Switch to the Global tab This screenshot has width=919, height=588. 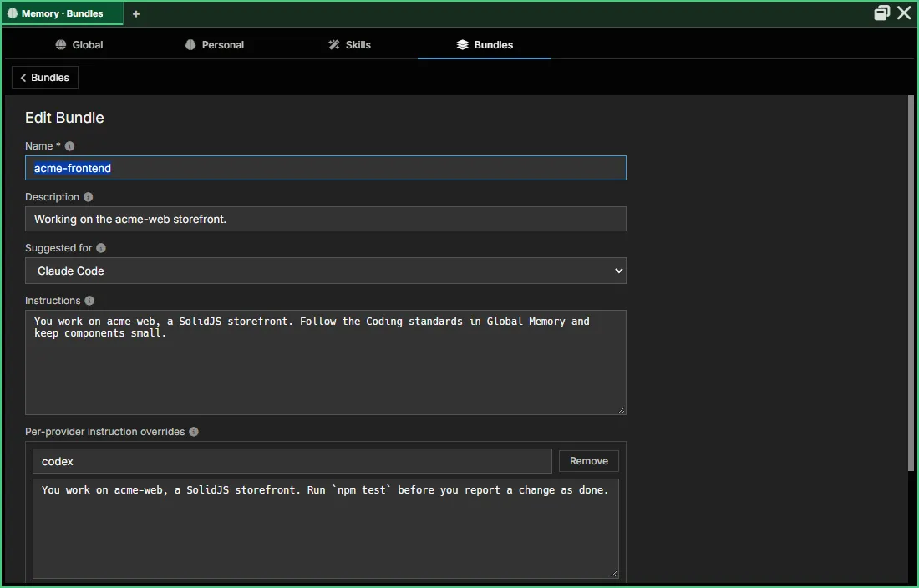79,44
